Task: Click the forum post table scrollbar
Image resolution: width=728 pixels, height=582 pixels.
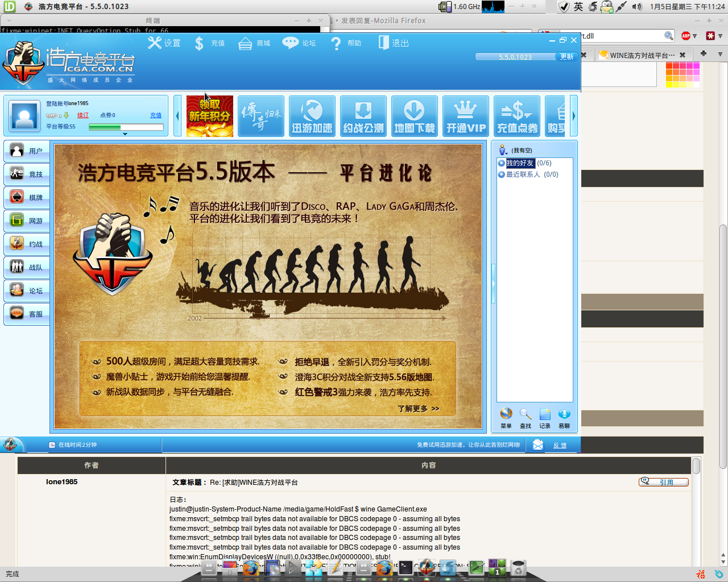Action: (x=696, y=466)
